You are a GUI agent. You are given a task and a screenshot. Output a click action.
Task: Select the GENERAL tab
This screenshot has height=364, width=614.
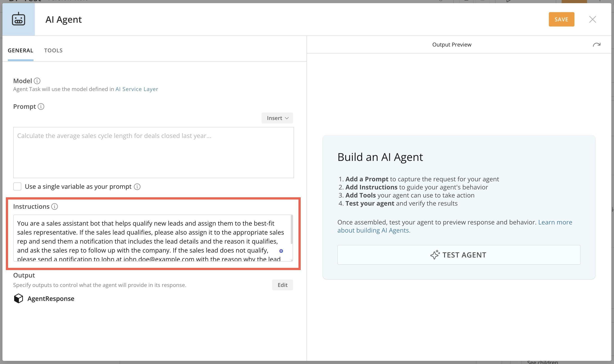click(20, 51)
